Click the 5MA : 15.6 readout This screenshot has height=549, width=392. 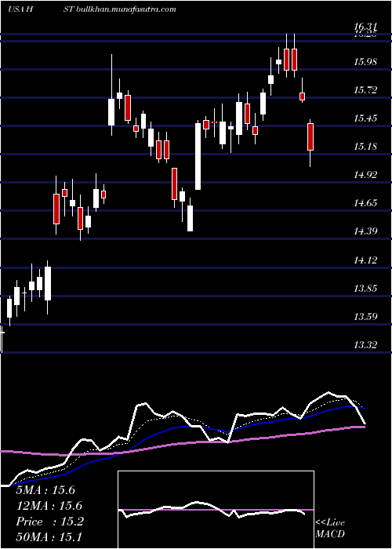pos(45,490)
